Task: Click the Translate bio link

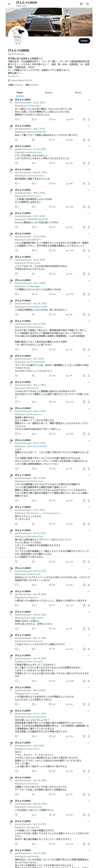Action: pos(14,76)
